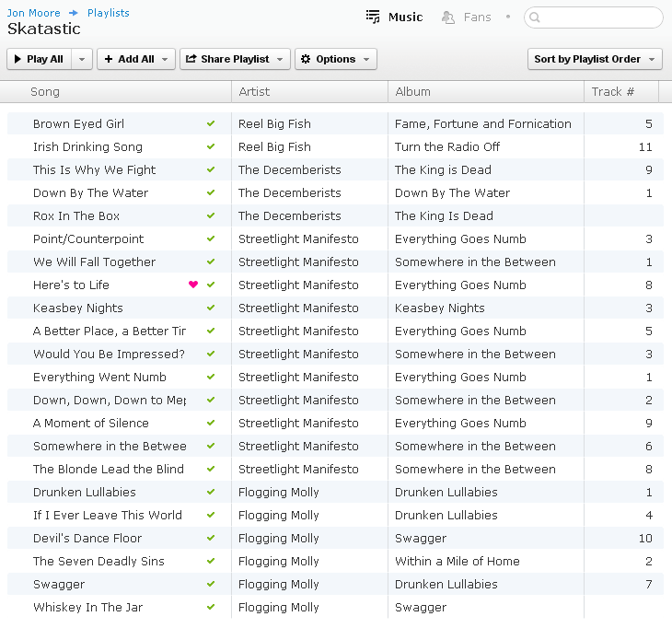Select the song Brown Eyed Girl
Image resolution: width=672 pixels, height=628 pixels.
pyautogui.click(x=78, y=124)
